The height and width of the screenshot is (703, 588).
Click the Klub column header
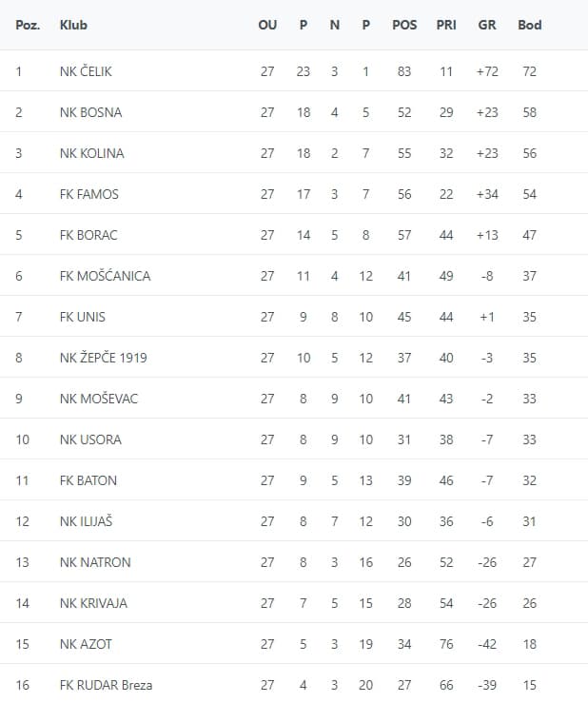click(73, 25)
